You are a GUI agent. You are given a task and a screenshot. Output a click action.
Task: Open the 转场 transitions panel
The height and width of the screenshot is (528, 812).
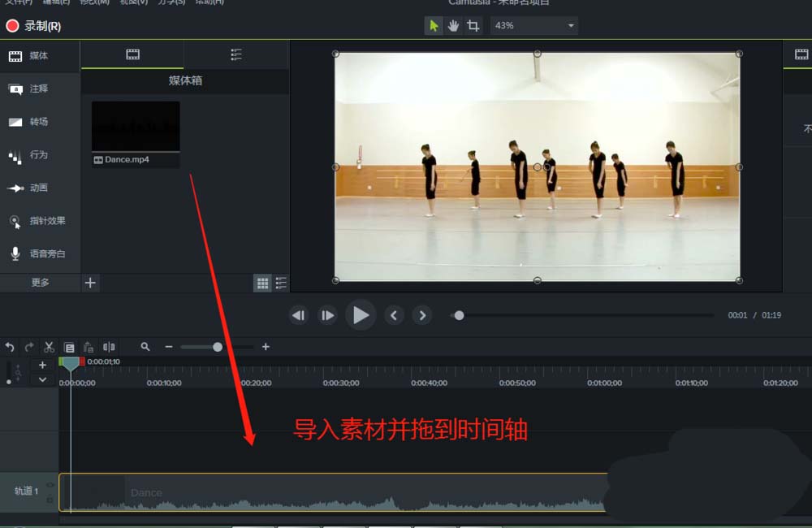(39, 122)
